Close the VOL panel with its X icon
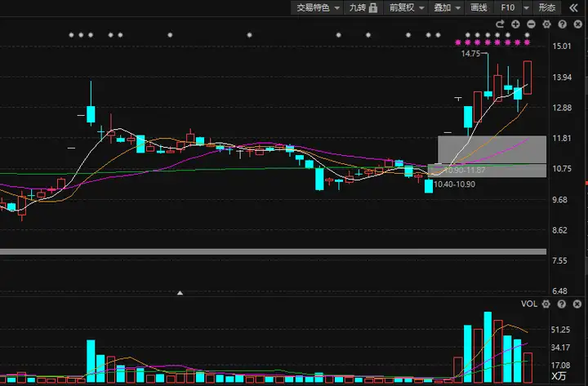Image resolution: width=588 pixels, height=386 pixels. click(577, 304)
